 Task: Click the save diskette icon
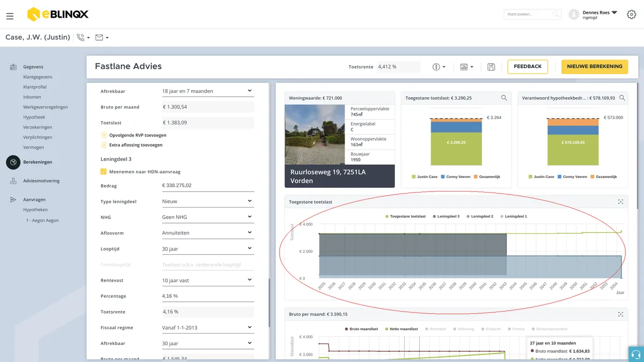(x=491, y=67)
